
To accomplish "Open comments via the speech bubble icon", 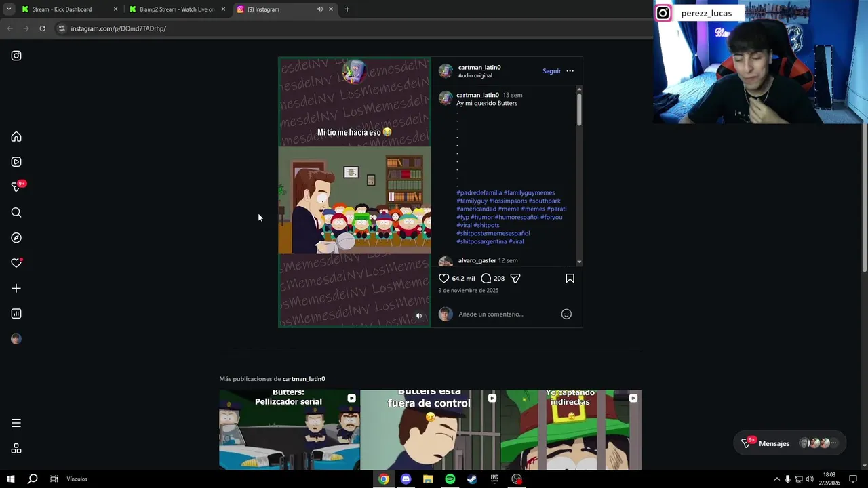I will tap(486, 279).
